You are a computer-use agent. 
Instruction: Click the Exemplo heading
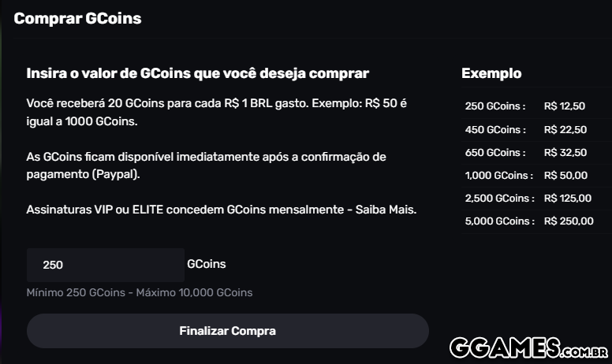491,73
